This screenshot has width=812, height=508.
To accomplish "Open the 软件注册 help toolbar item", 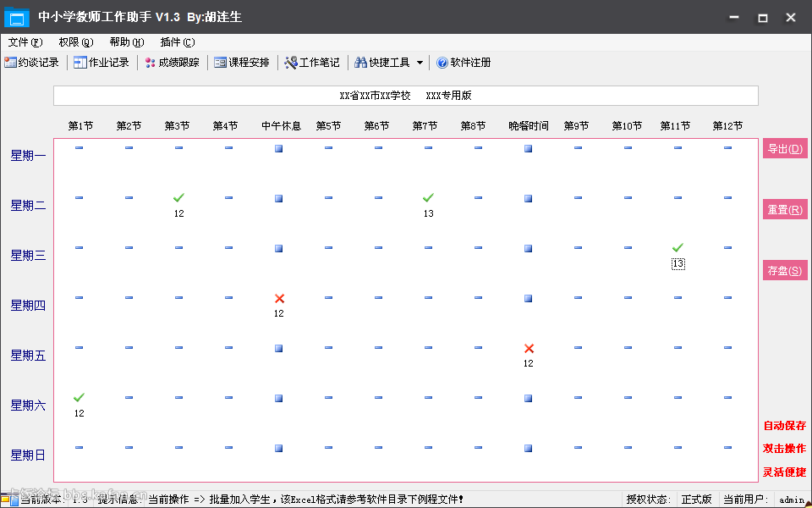I will coord(464,63).
